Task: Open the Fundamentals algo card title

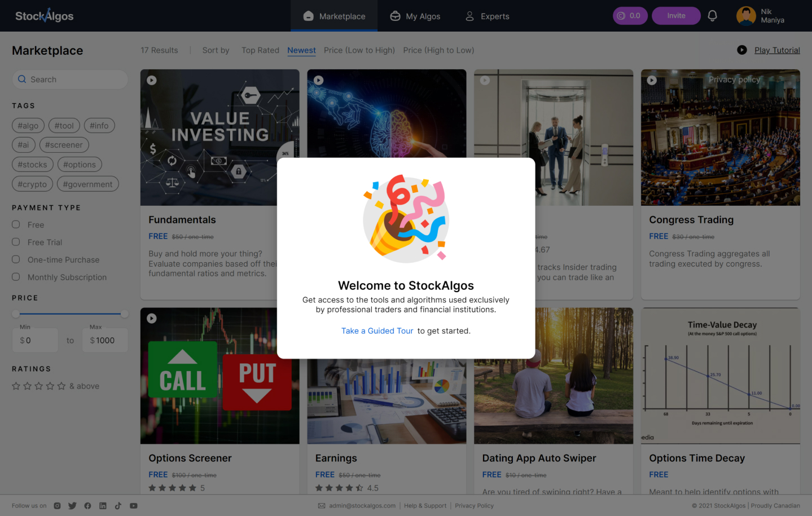Action: click(x=182, y=220)
